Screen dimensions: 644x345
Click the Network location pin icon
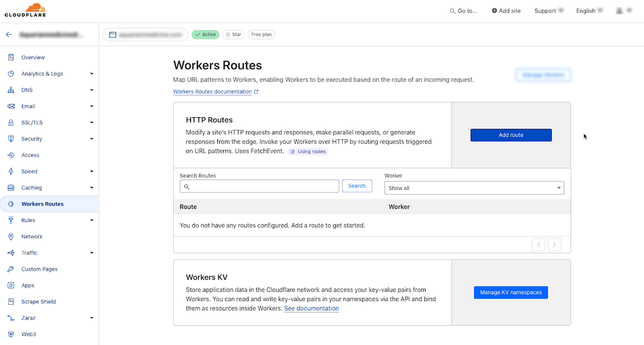tap(11, 236)
